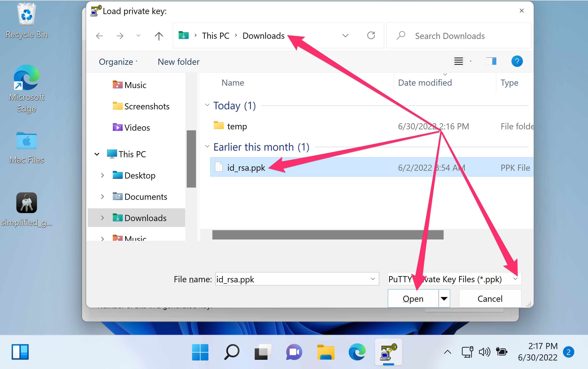This screenshot has height=369, width=588.
Task: Collapse the Earlier this month group
Action: click(207, 147)
